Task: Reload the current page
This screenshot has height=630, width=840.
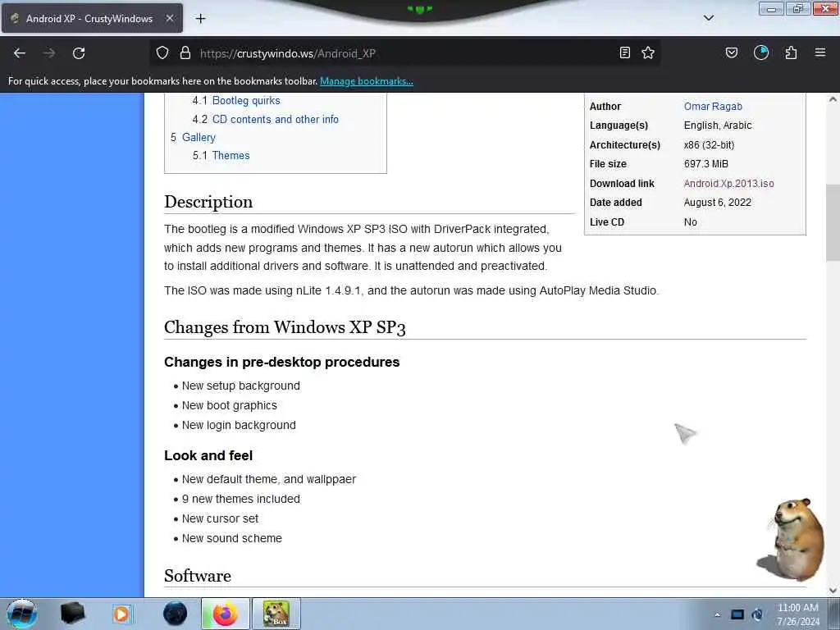Action: 79,53
